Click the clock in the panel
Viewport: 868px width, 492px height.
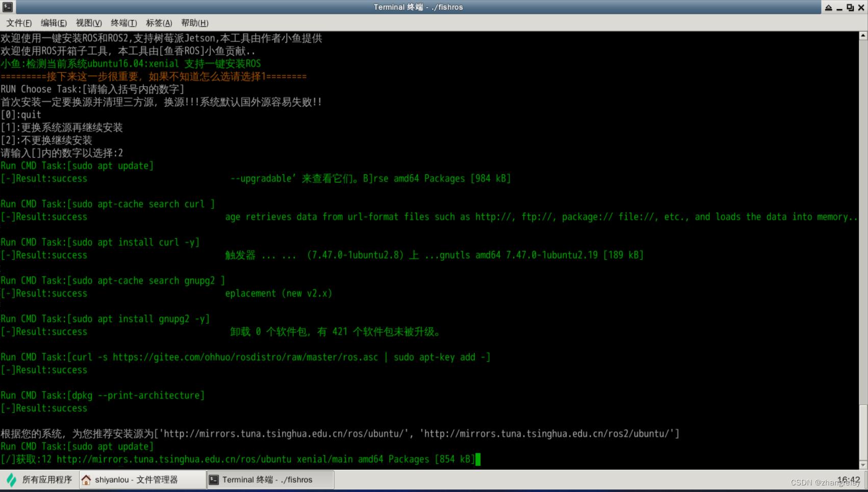(849, 480)
